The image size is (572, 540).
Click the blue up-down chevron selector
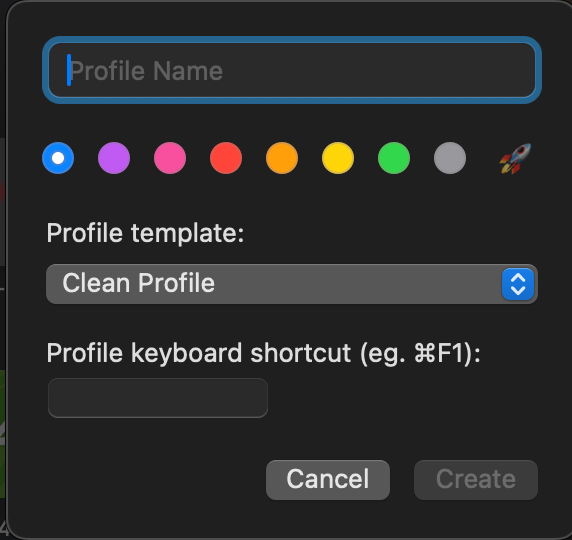pyautogui.click(x=518, y=284)
